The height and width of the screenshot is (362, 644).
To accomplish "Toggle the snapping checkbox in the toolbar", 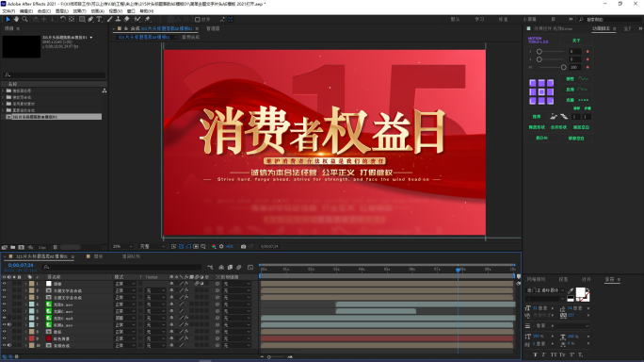I will coord(198,20).
